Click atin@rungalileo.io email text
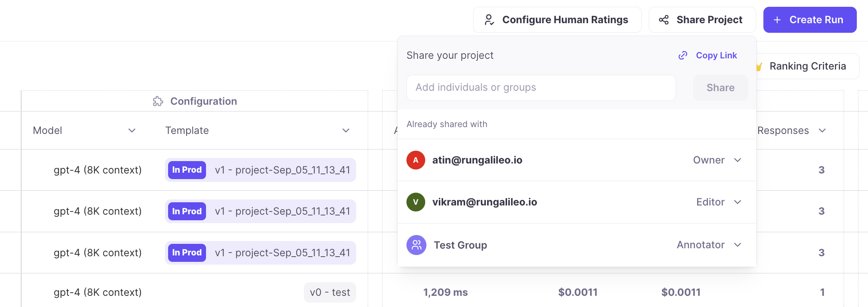 pos(477,160)
